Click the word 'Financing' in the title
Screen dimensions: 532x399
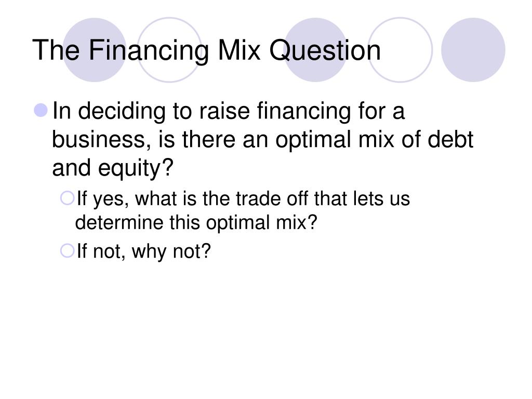click(x=149, y=51)
